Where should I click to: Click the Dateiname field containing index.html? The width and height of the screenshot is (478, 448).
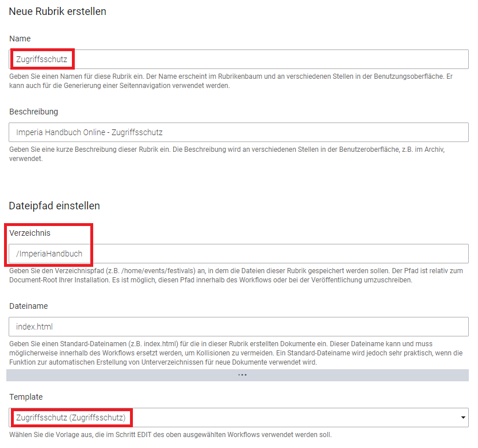239,327
